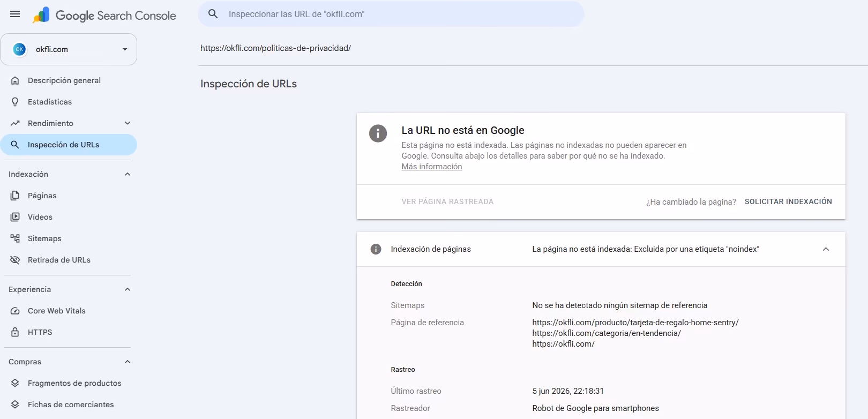Collapse the Indexación de páginas panel chevron
The height and width of the screenshot is (419, 868).
826,249
